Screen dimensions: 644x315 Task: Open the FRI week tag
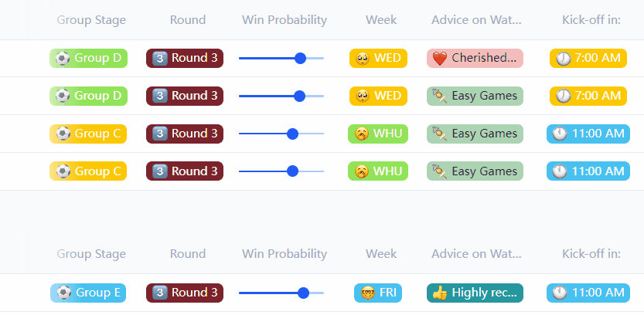pos(378,293)
